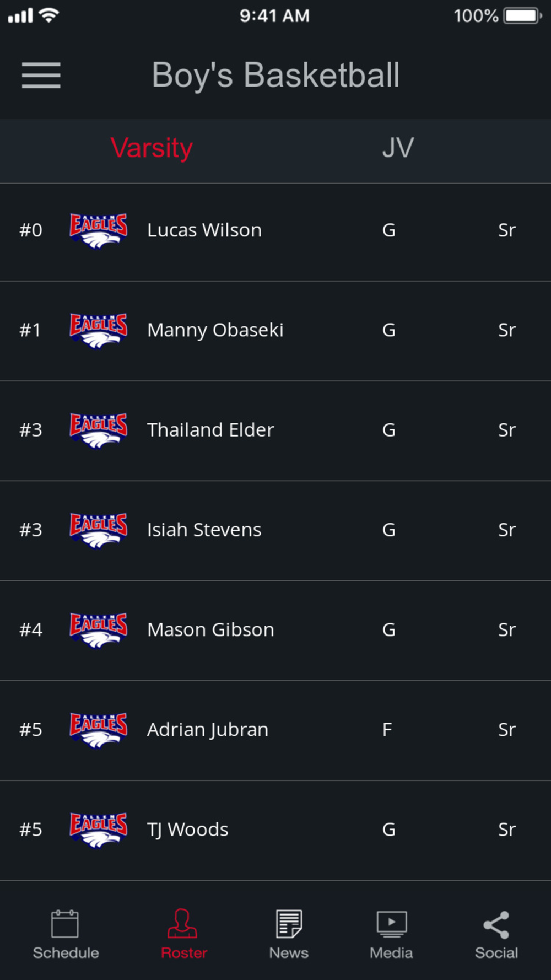Tap the Eagles logo beside Mason Gibson
The width and height of the screenshot is (551, 980).
tap(99, 630)
